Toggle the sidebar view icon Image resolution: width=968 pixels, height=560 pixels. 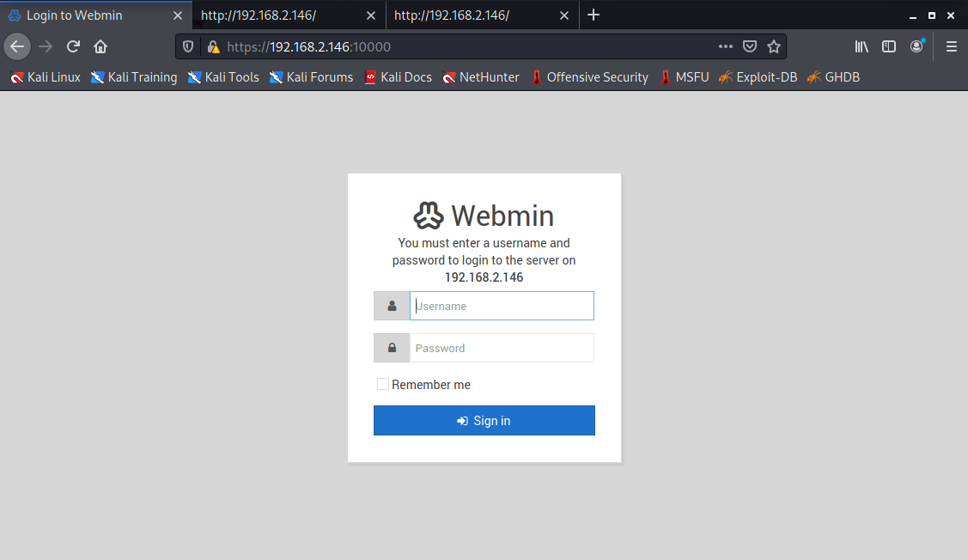889,47
